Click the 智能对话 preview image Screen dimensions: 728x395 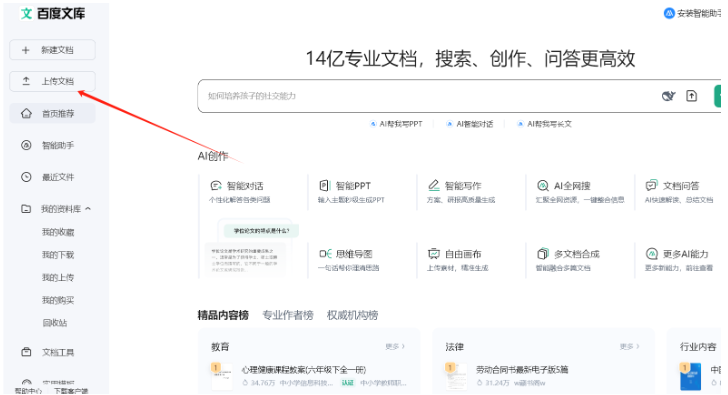(252, 248)
